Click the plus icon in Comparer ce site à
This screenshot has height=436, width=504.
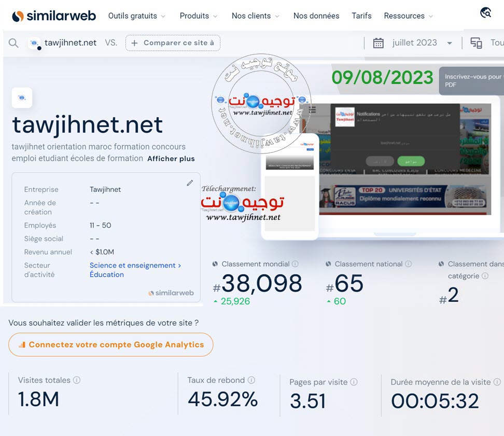[135, 43]
